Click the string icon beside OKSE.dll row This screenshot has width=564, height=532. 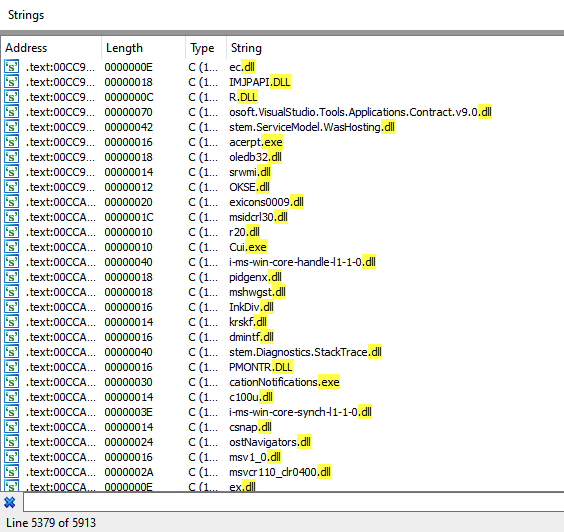12,187
